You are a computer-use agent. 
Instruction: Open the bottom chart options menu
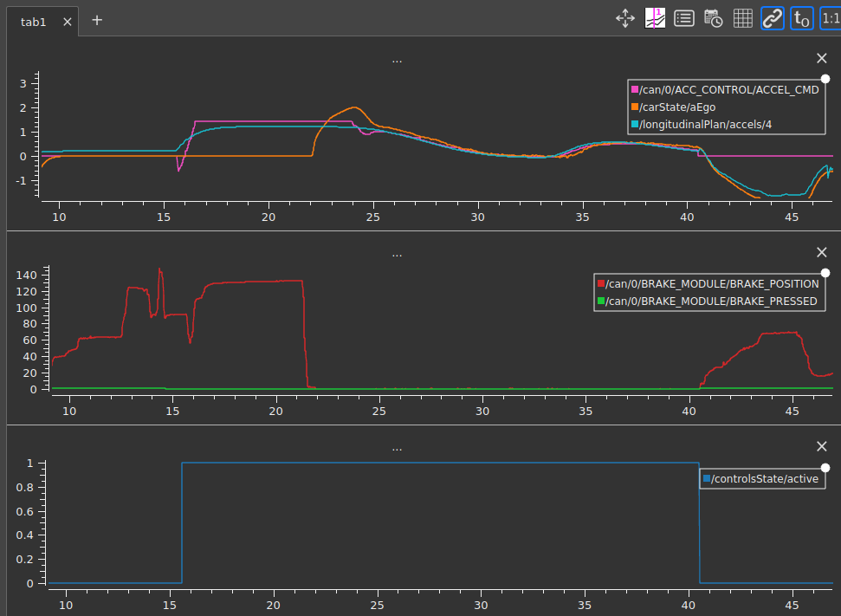[x=397, y=447]
